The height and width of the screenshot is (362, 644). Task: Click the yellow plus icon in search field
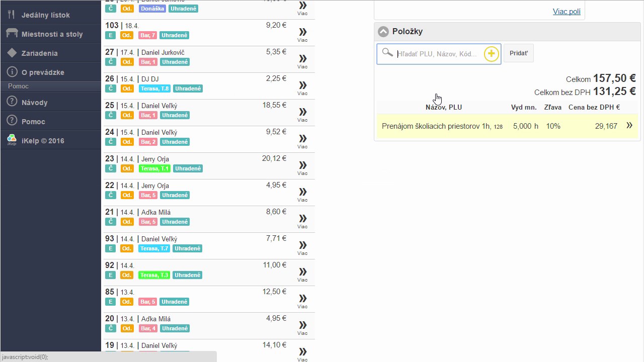492,54
